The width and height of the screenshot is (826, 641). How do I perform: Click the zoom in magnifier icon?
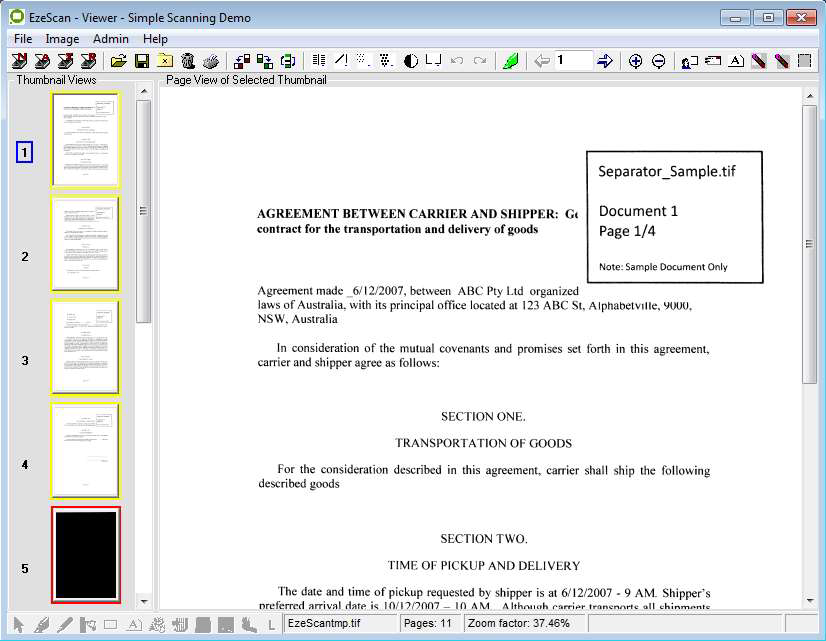tap(635, 61)
